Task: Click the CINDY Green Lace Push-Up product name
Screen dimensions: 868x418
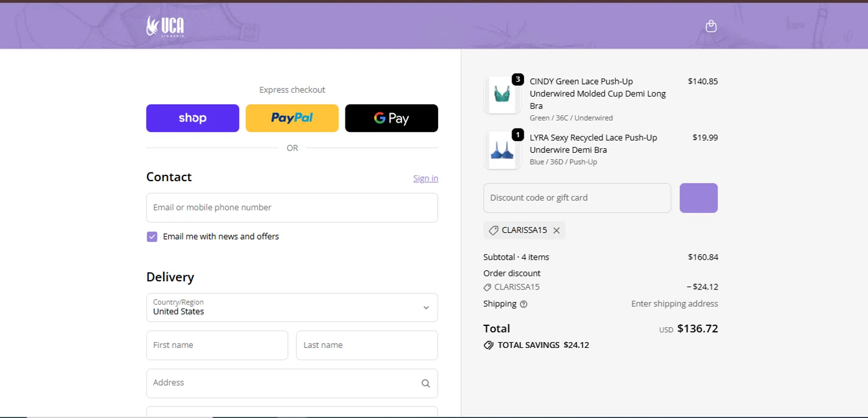Action: pyautogui.click(x=598, y=94)
